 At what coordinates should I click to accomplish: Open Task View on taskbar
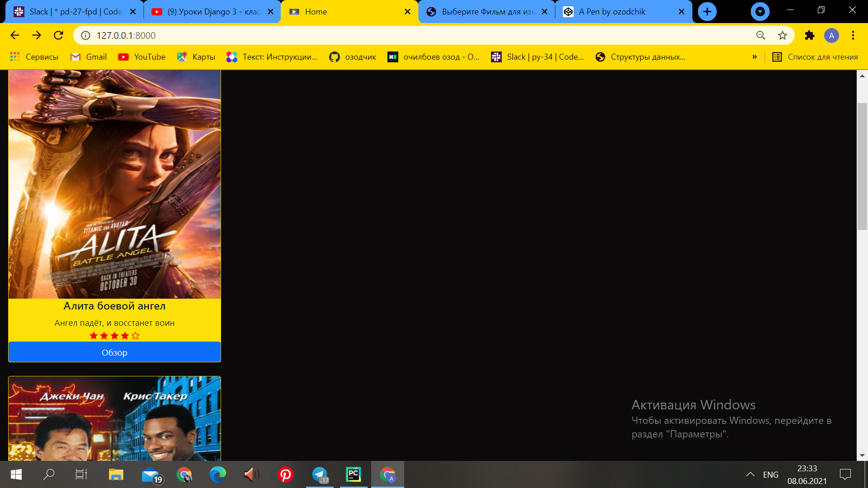[x=81, y=474]
